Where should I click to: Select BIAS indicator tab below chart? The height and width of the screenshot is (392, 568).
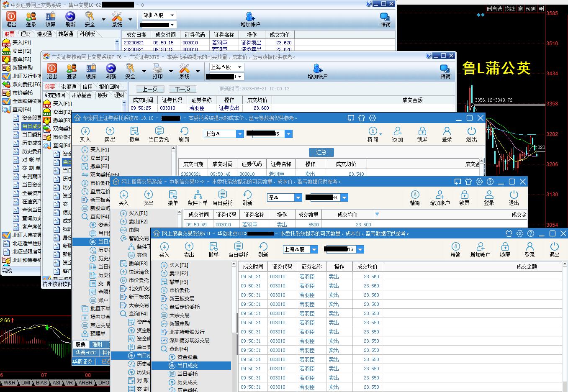pos(41,382)
